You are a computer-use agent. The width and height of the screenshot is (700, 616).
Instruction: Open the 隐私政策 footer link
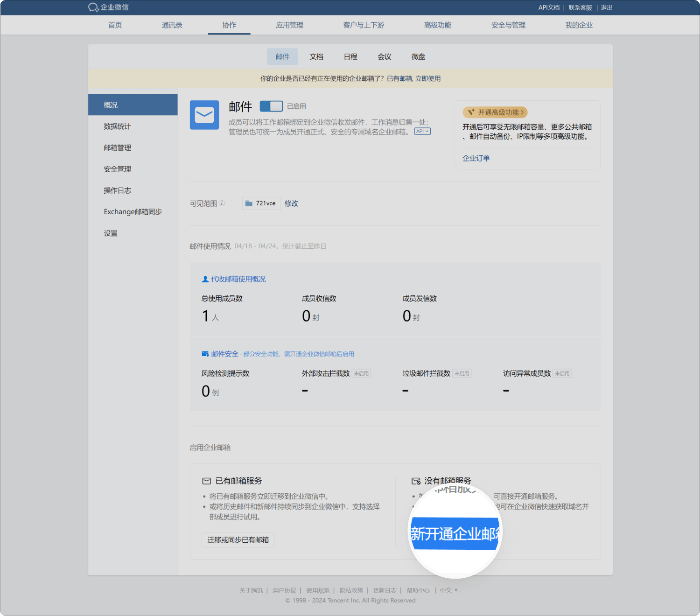351,590
